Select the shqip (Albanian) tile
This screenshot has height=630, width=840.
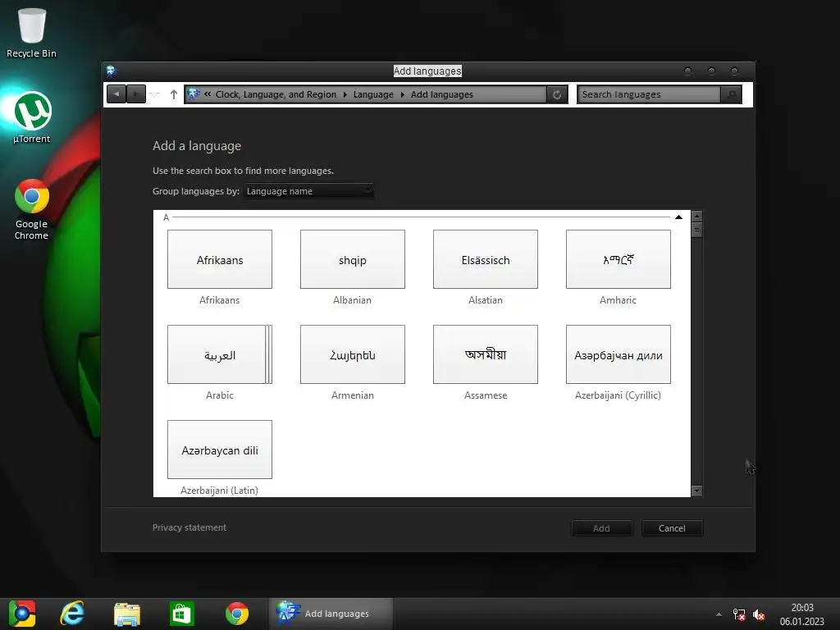tap(353, 259)
